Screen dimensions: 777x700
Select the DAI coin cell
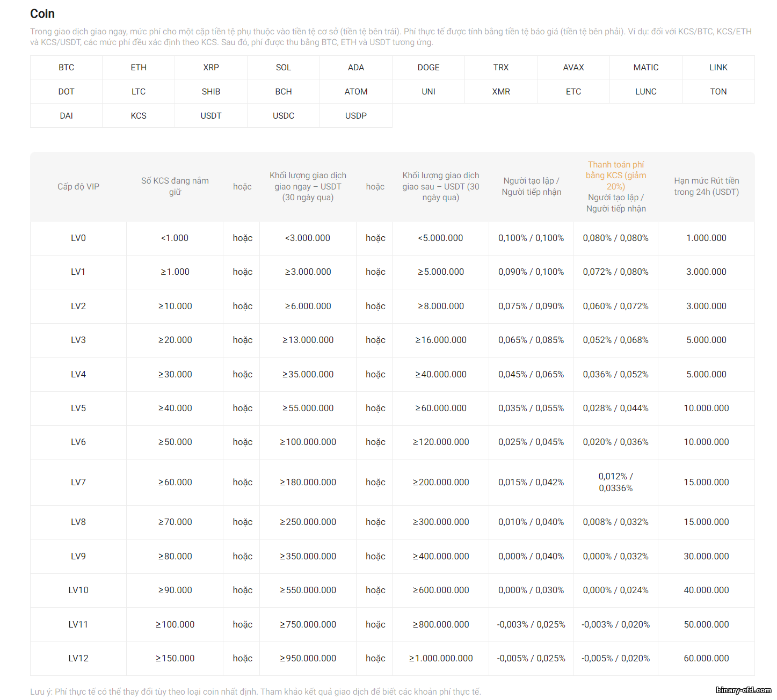(x=66, y=116)
